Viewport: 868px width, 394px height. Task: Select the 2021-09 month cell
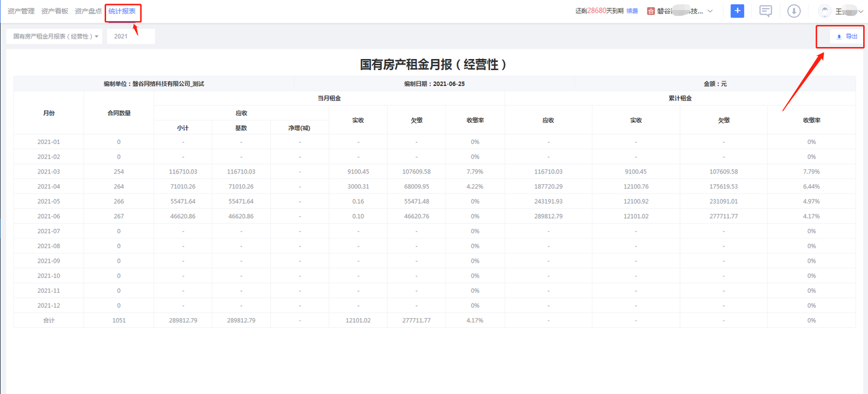[x=49, y=261]
